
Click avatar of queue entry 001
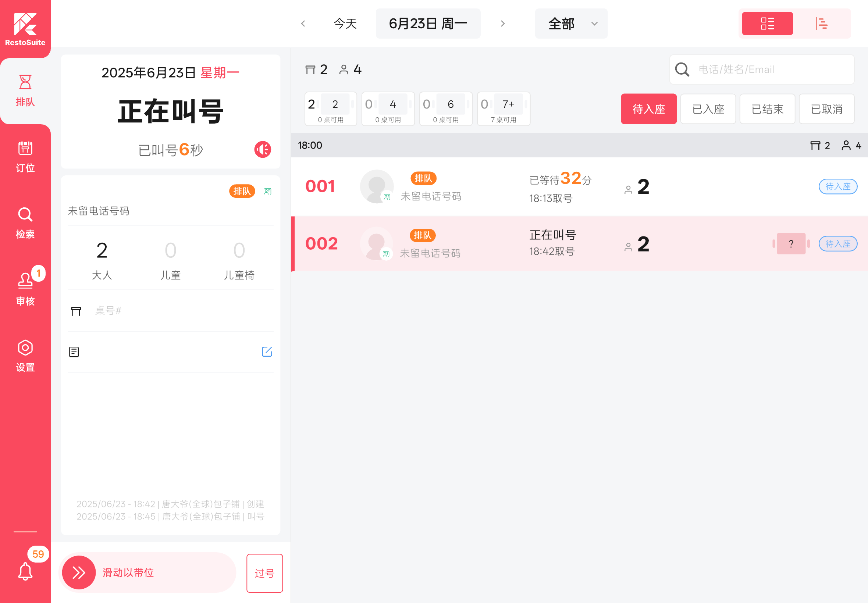(377, 186)
